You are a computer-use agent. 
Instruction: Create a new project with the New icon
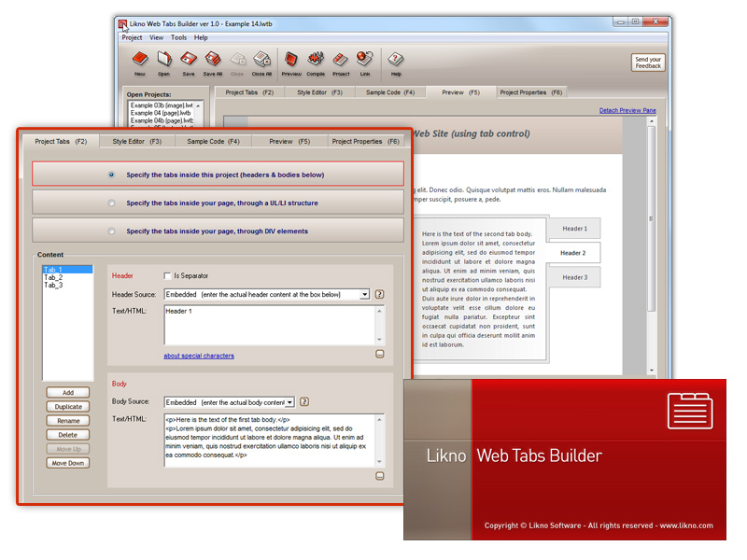pos(140,59)
